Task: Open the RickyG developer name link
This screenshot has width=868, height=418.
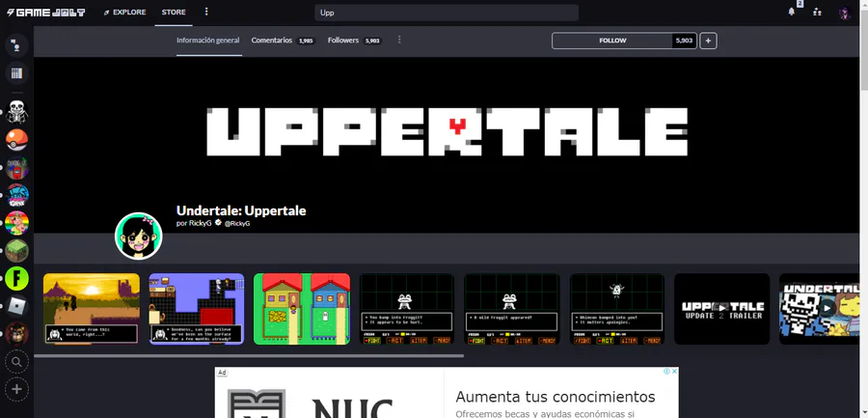Action: click(x=201, y=223)
